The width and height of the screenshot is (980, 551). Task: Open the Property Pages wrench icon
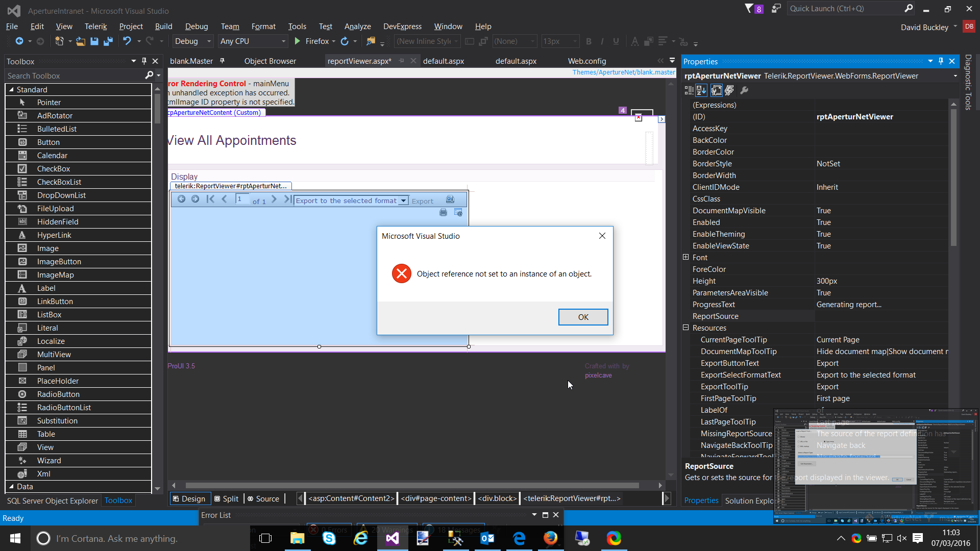[744, 90]
